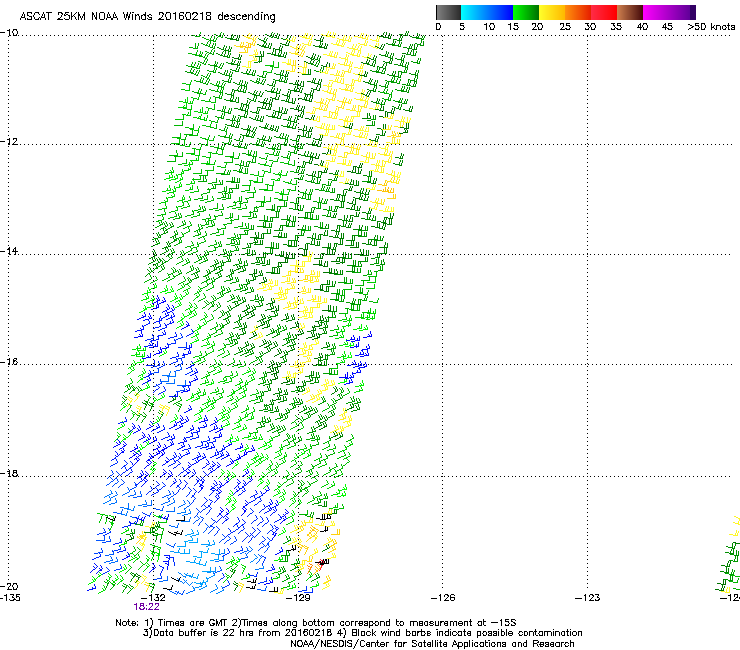This screenshot has width=740, height=650.
Task: Click the gray 0-5 knots color segment
Action: 448,12
